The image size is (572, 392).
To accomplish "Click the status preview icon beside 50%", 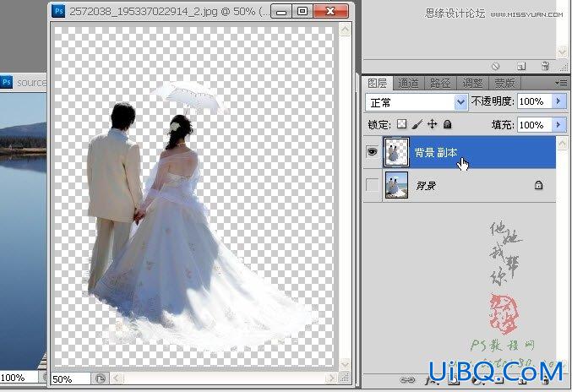I will pyautogui.click(x=101, y=378).
